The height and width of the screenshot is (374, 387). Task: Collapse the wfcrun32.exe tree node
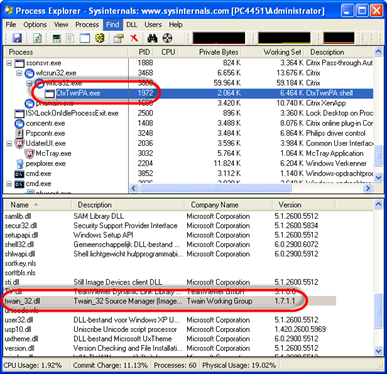[19, 73]
